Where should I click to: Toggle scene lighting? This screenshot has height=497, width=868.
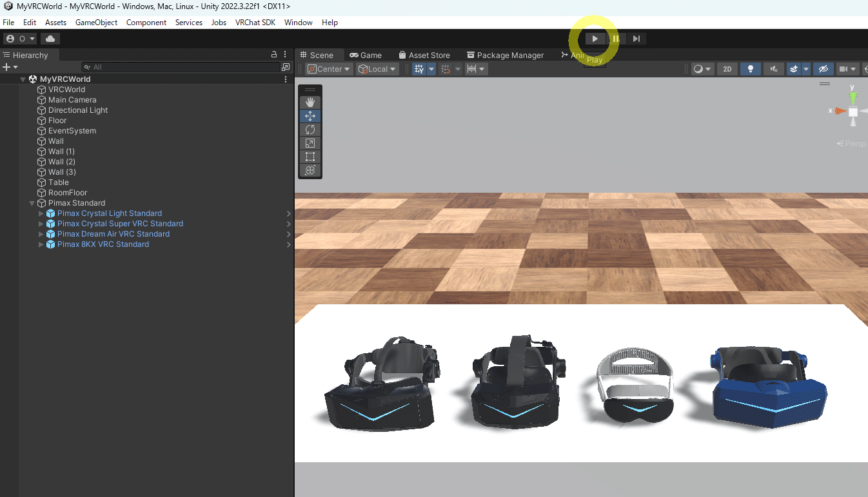(x=750, y=69)
